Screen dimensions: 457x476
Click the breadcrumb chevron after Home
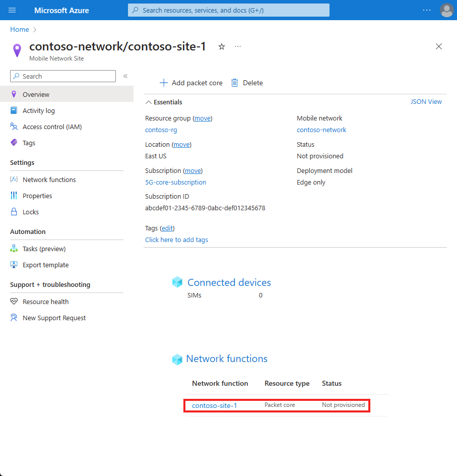click(x=35, y=30)
